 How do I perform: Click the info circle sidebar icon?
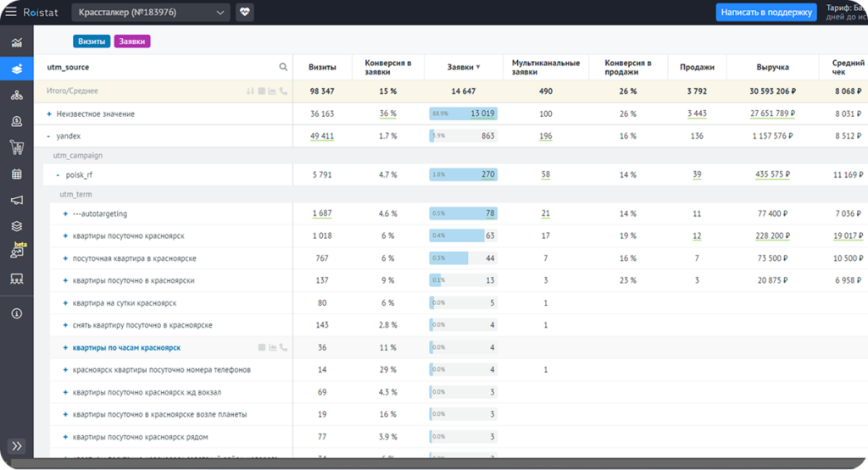coord(17,313)
